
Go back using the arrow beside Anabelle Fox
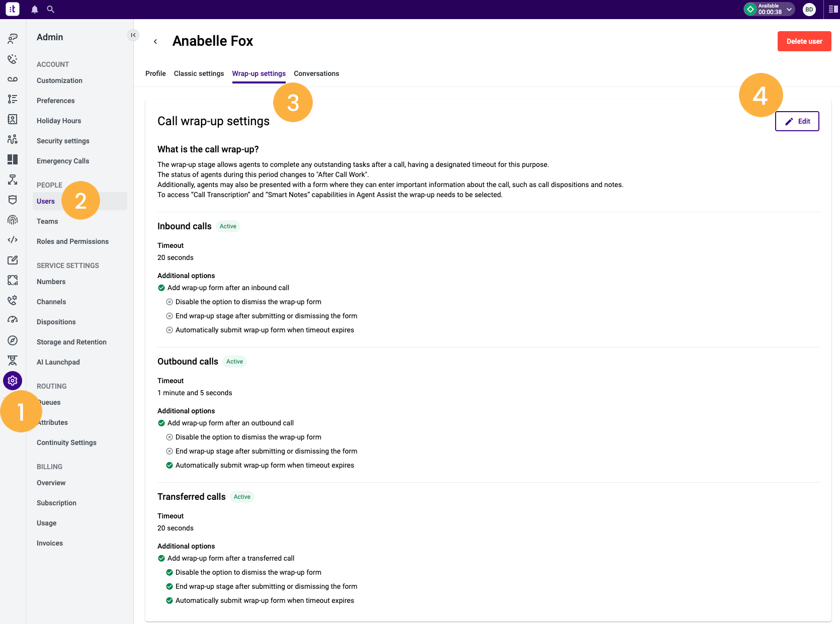tap(155, 41)
